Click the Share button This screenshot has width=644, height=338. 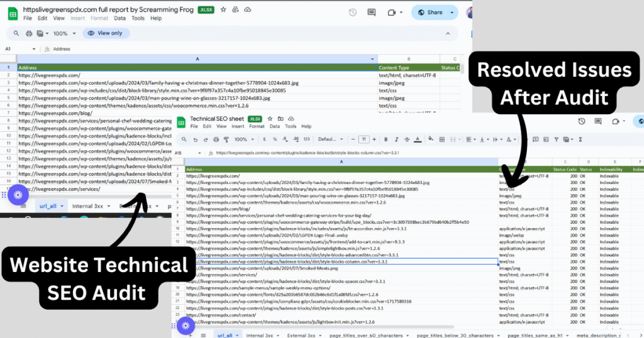click(x=430, y=13)
